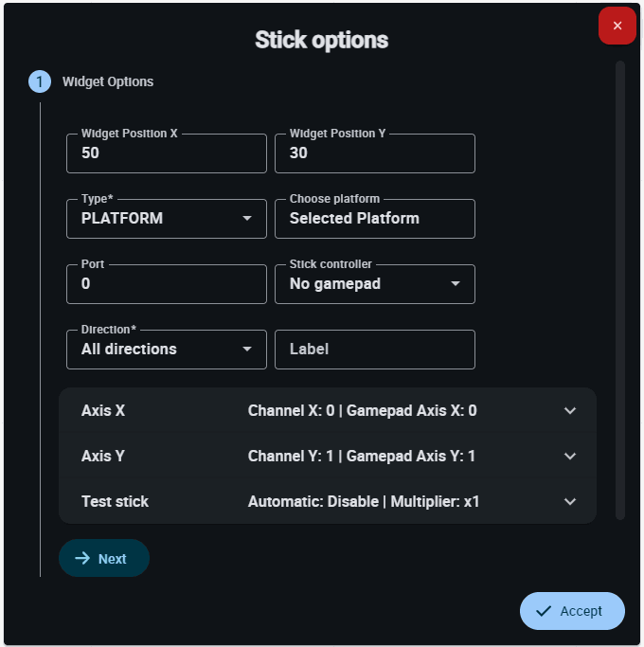Open the Stick controller dropdown
Image resolution: width=644 pixels, height=647 pixels.
(374, 284)
